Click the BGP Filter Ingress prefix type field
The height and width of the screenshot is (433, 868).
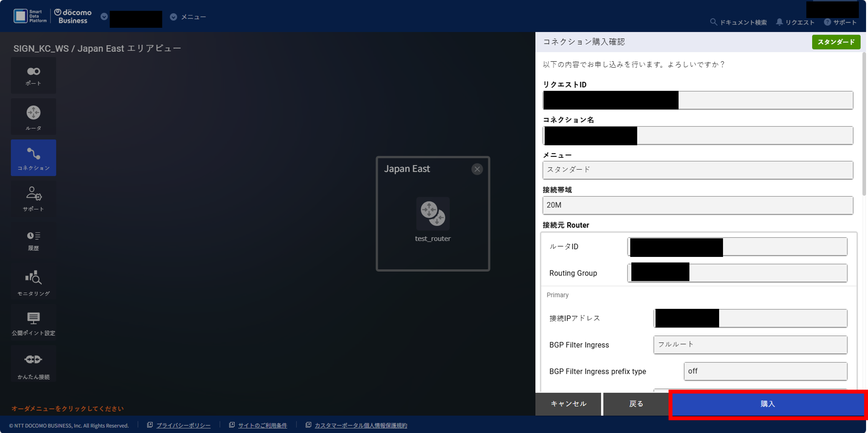[x=766, y=371]
